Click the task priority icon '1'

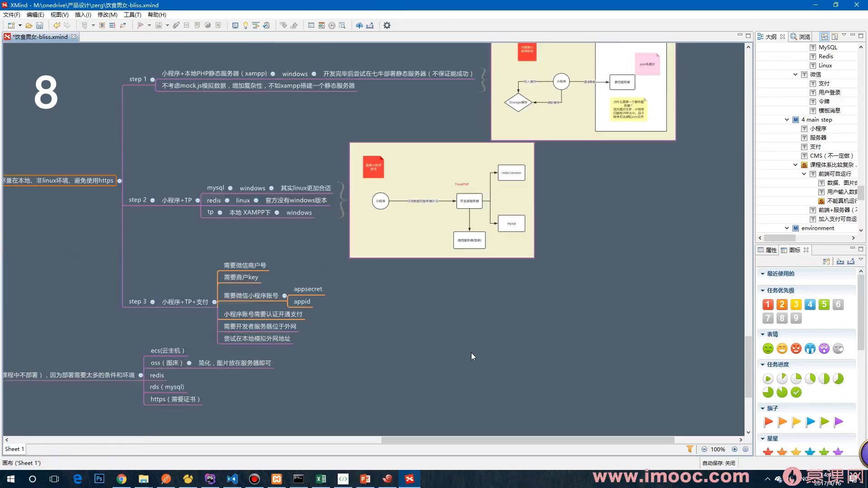coord(768,305)
